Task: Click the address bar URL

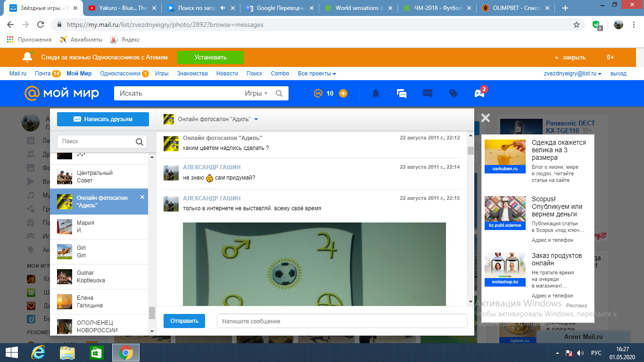Action: [165, 25]
